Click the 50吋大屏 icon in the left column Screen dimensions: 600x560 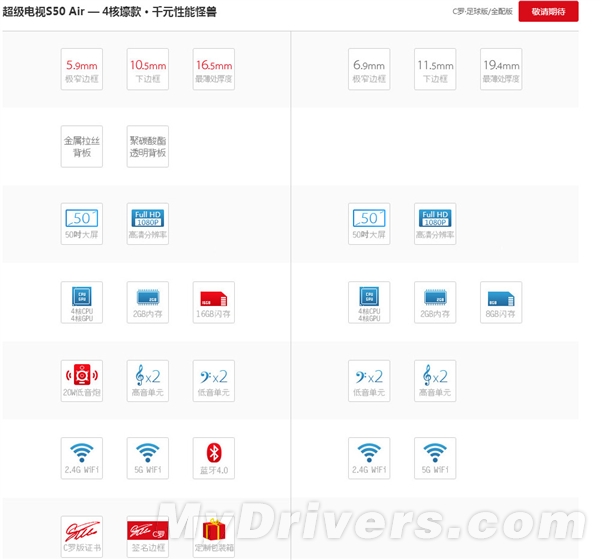click(82, 224)
